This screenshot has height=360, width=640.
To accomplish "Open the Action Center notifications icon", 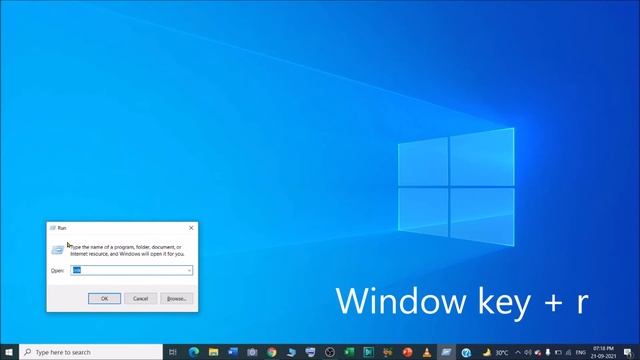I will [628, 352].
